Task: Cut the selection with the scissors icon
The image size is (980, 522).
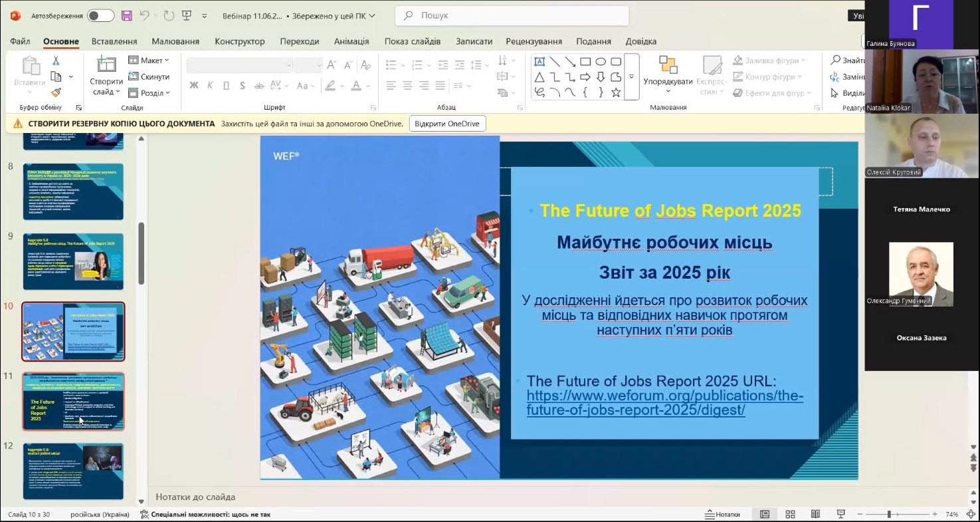Action: tap(56, 61)
